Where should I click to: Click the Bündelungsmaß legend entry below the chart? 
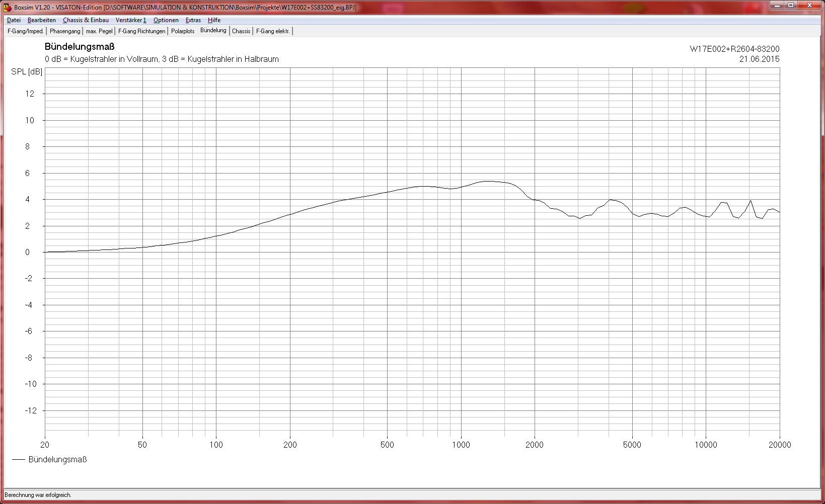tap(57, 459)
